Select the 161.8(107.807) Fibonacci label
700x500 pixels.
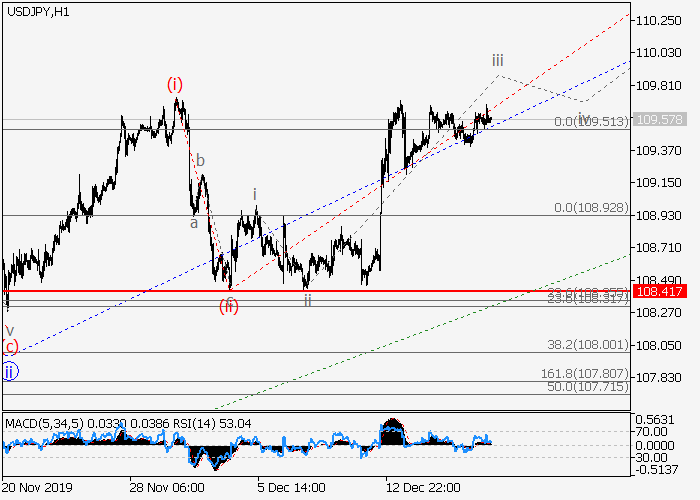click(585, 373)
